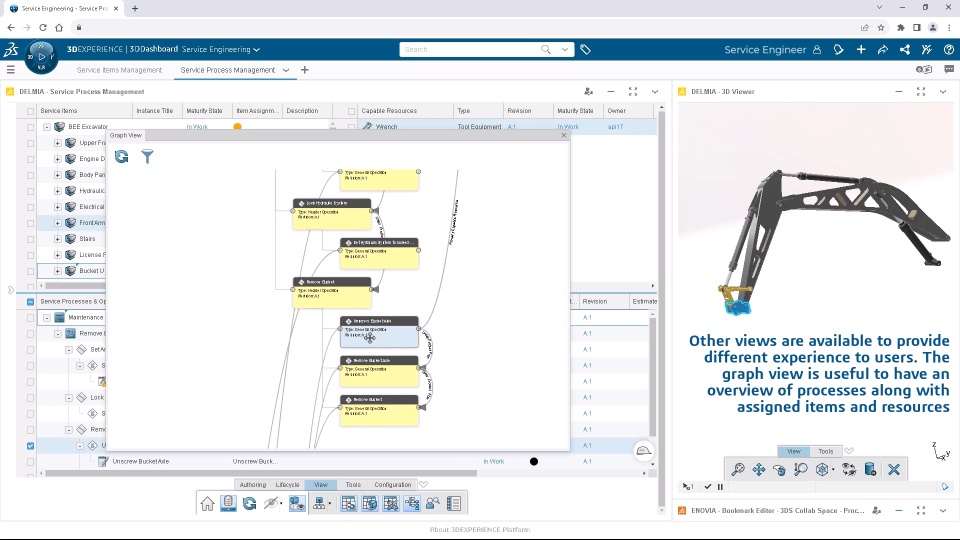The width and height of the screenshot is (960, 540).
Task: Open the Tools tab in bottom toolbar
Action: [x=353, y=484]
